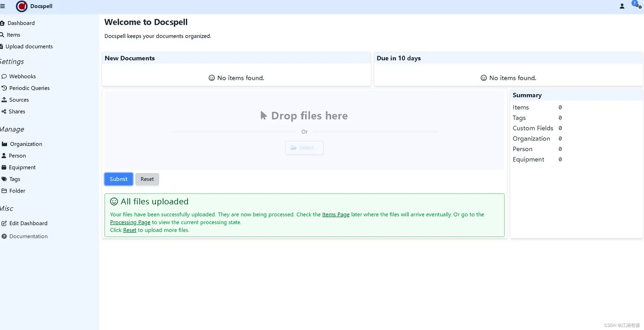The height and width of the screenshot is (330, 644).
Task: Click the Select... file button
Action: [305, 148]
